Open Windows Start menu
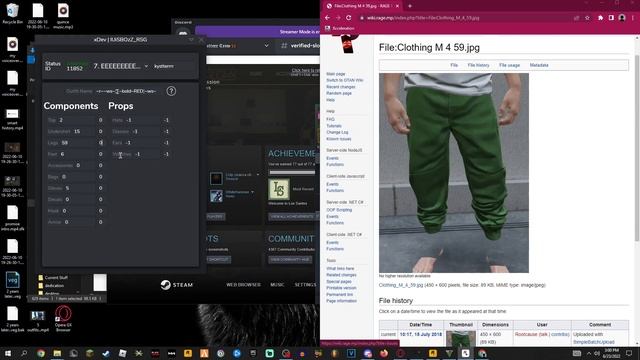 point(8,353)
